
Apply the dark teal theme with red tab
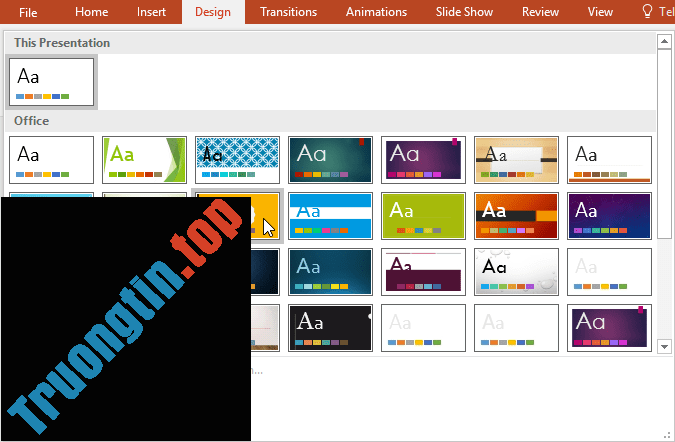[330, 160]
